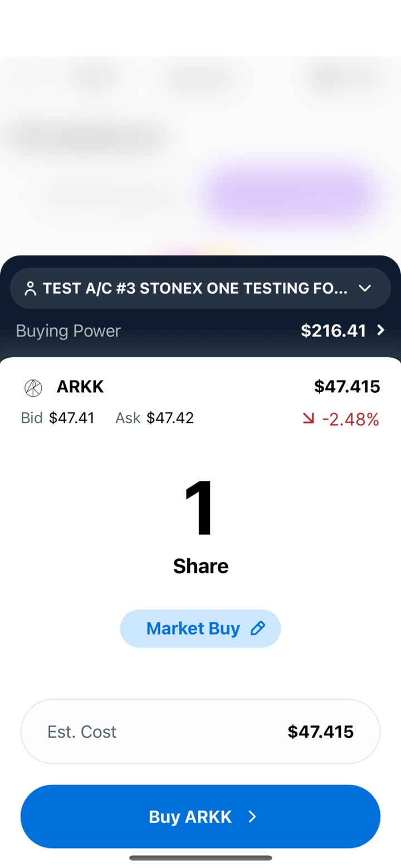Click the pencil edit icon beside Market Buy
Viewport: 401px width, 868px height.
[258, 628]
